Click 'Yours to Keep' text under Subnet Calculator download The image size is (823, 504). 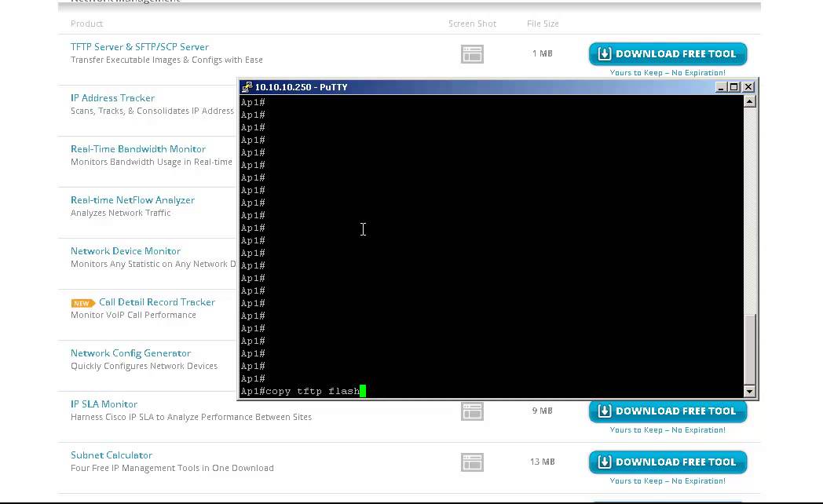[x=668, y=481]
